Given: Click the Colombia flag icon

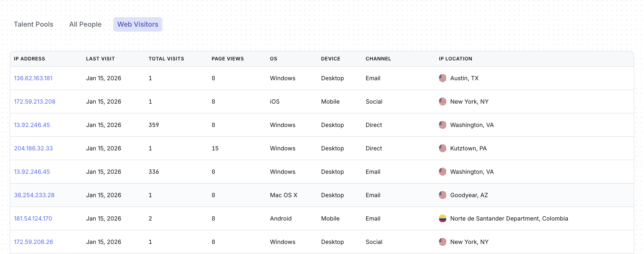Looking at the screenshot, I should coord(442,219).
